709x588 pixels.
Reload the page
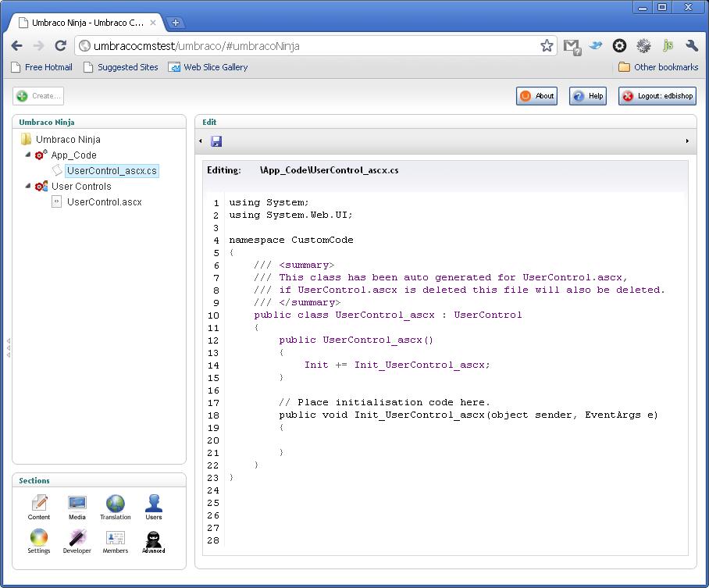(x=61, y=46)
